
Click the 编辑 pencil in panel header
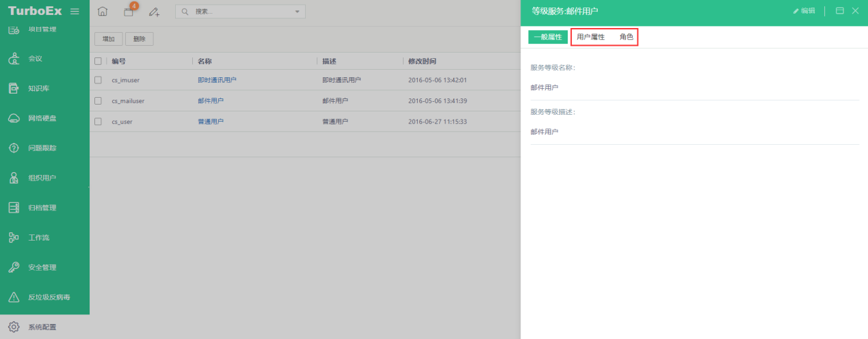(x=804, y=11)
